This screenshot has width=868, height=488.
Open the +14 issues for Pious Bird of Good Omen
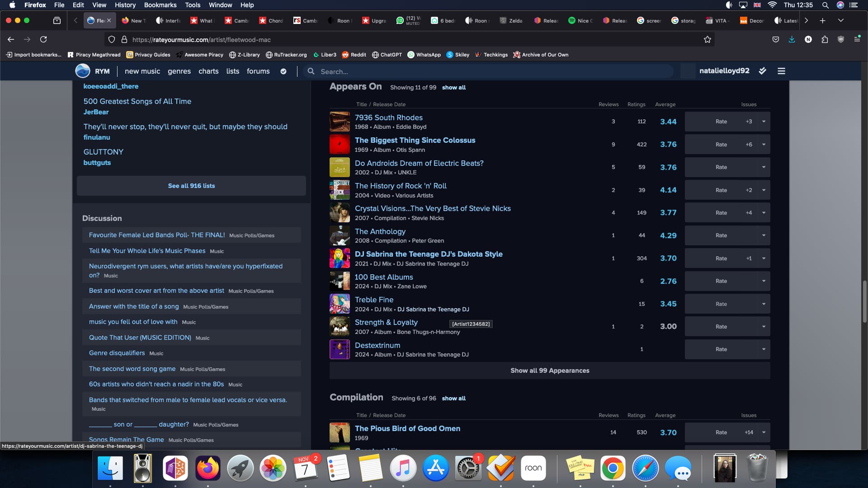coord(749,432)
